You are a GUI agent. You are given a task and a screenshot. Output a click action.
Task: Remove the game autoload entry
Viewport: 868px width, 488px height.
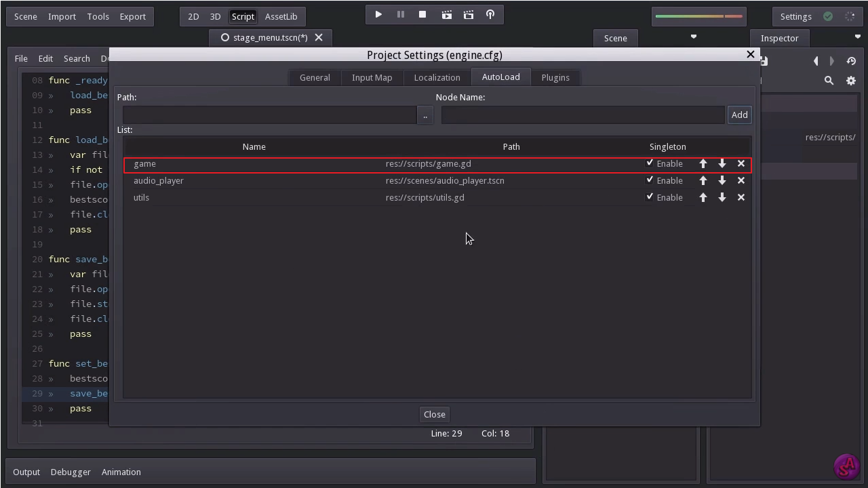tap(741, 163)
